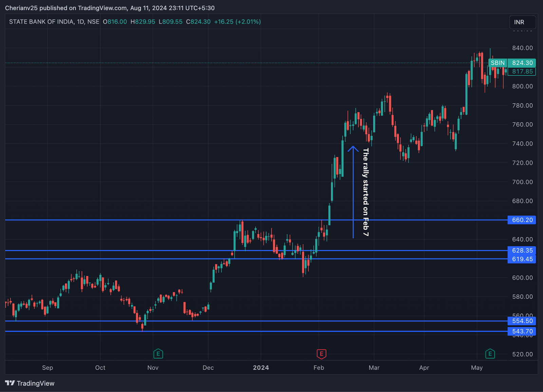Screen dimensions: 543x392
Task: Select the 619.45 price line label
Action: [x=522, y=259]
